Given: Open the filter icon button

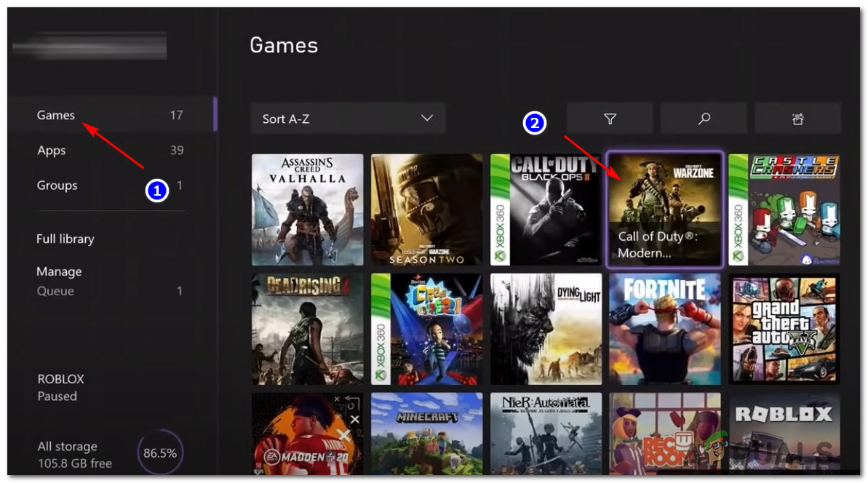Looking at the screenshot, I should pos(610,119).
